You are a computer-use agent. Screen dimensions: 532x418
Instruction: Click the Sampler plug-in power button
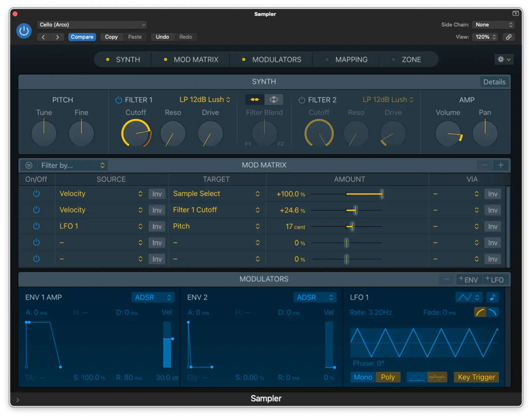(24, 31)
